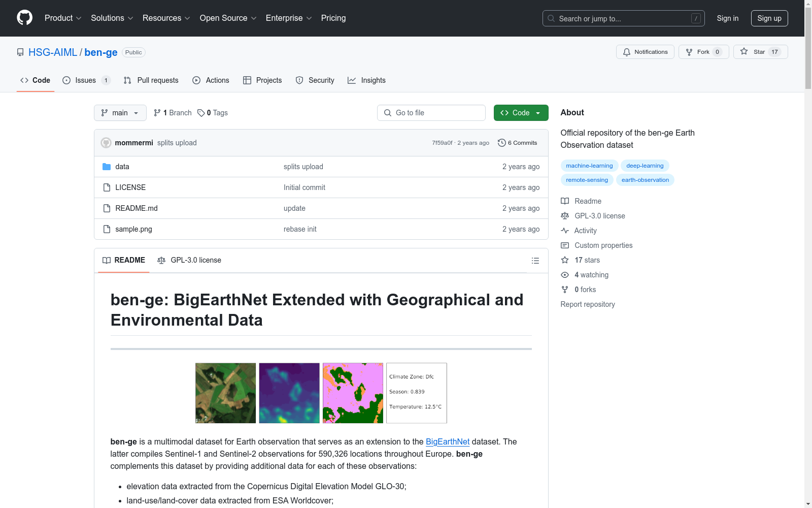Click the search magnifier icon in header
The height and width of the screenshot is (508, 812).
click(x=551, y=18)
